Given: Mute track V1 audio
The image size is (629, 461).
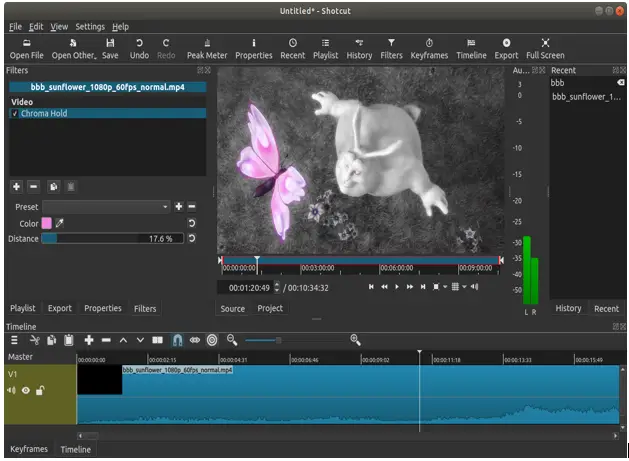Looking at the screenshot, I should pyautogui.click(x=11, y=390).
